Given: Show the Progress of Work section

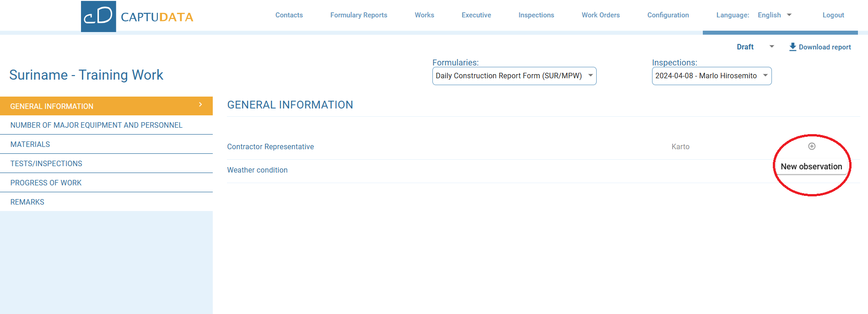Looking at the screenshot, I should click(46, 183).
